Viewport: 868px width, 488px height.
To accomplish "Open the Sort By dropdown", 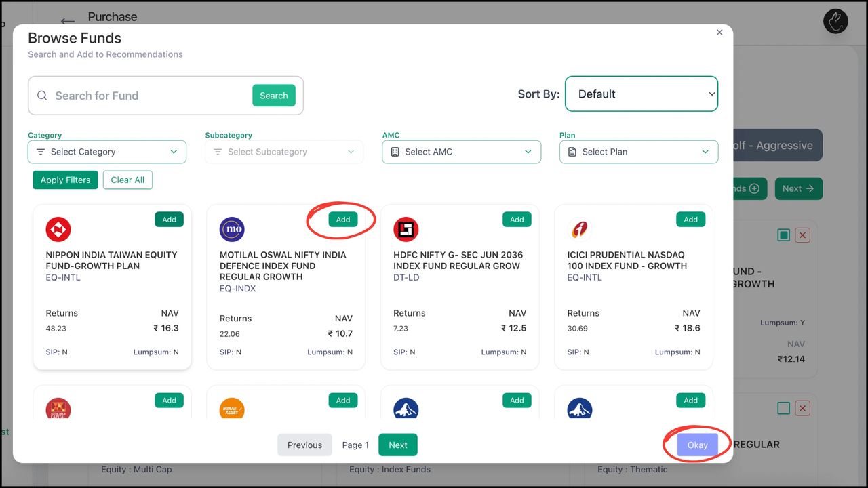I will [641, 94].
